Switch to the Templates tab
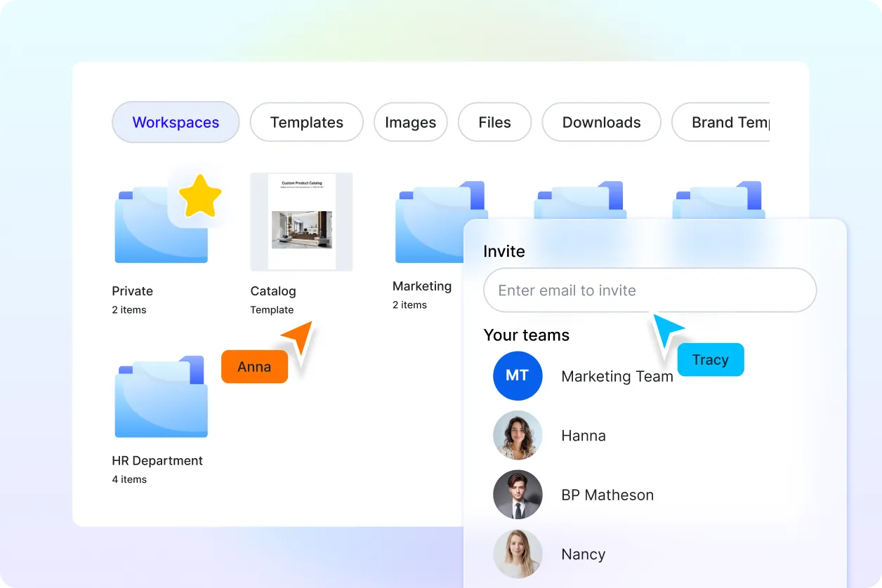 [x=306, y=122]
